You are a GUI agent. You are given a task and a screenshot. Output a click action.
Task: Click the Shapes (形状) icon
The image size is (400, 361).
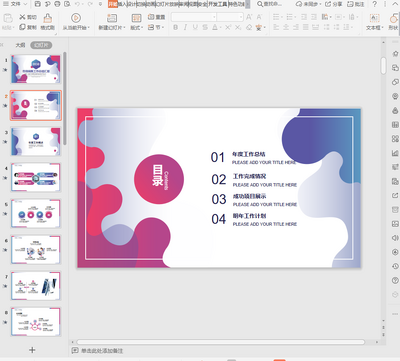395,18
